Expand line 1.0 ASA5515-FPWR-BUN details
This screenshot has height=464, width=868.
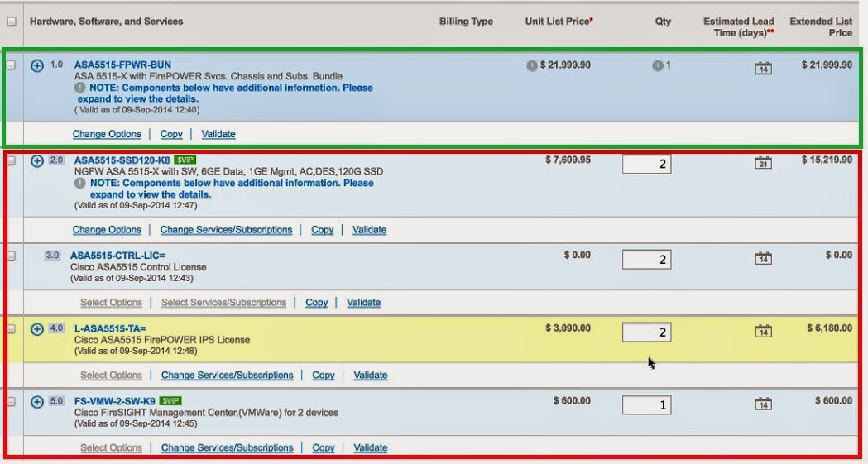click(x=37, y=66)
